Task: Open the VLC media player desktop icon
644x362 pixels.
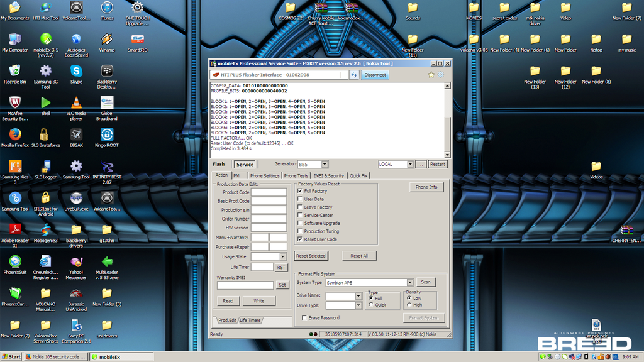Action: pos(76,104)
